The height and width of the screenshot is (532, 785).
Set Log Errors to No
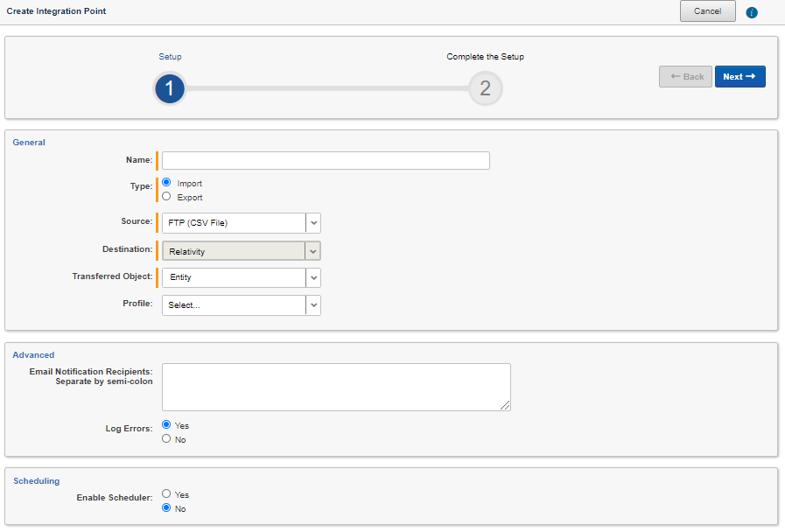click(166, 438)
